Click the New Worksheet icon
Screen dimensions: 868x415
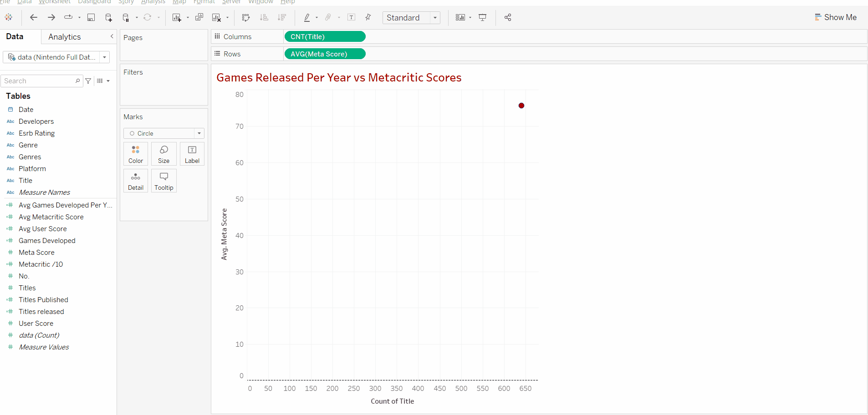(177, 18)
